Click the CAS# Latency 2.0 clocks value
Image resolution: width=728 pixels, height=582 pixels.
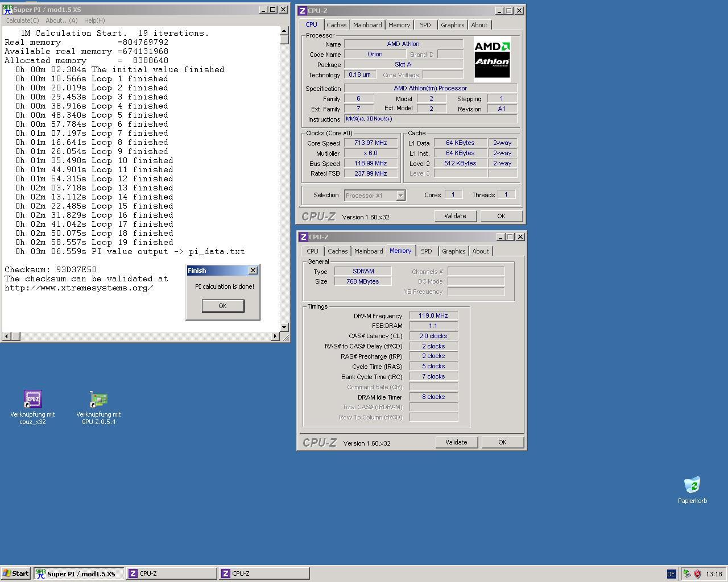(433, 336)
